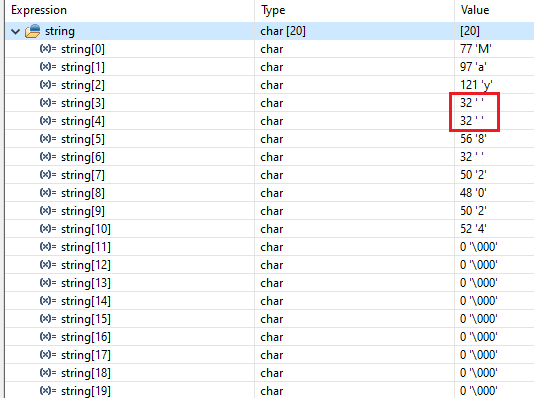Screen dimensions: 534x398
Task: Select the string[6] expression
Action: pyautogui.click(x=83, y=157)
